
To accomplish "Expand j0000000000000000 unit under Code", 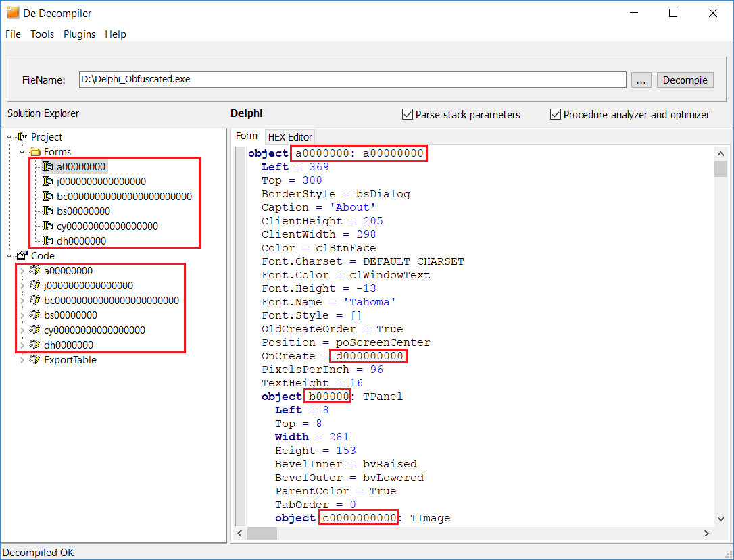I will 22,285.
